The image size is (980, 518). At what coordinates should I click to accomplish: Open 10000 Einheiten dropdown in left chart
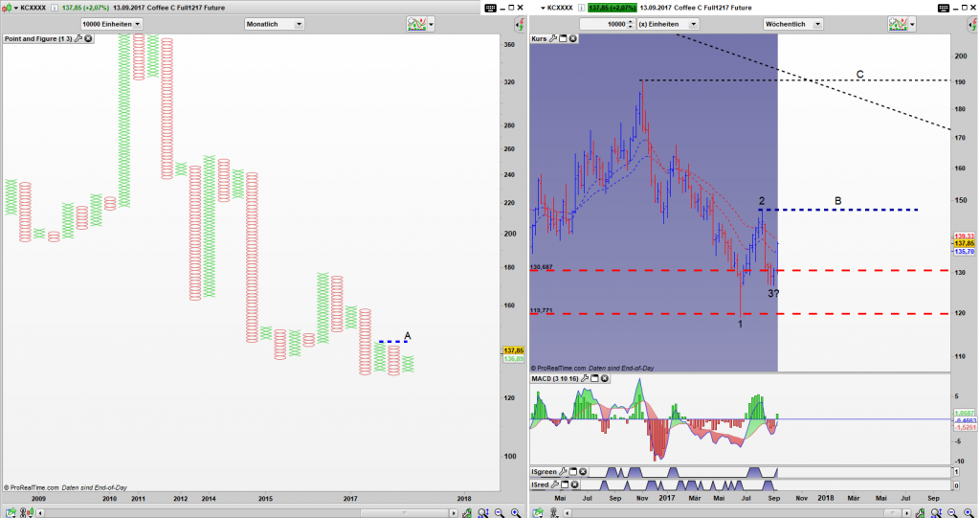pos(111,24)
